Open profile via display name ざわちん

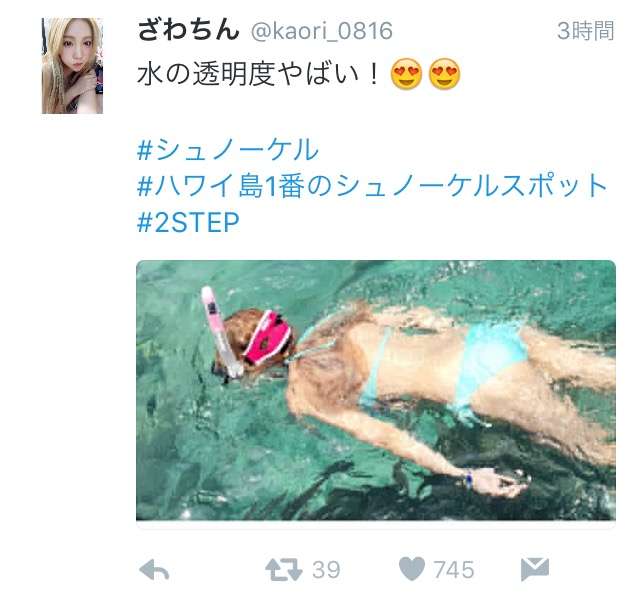tap(188, 31)
